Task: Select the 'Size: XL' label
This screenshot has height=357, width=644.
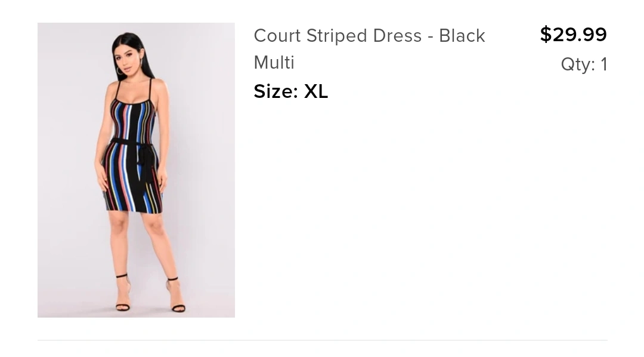Action: click(291, 91)
